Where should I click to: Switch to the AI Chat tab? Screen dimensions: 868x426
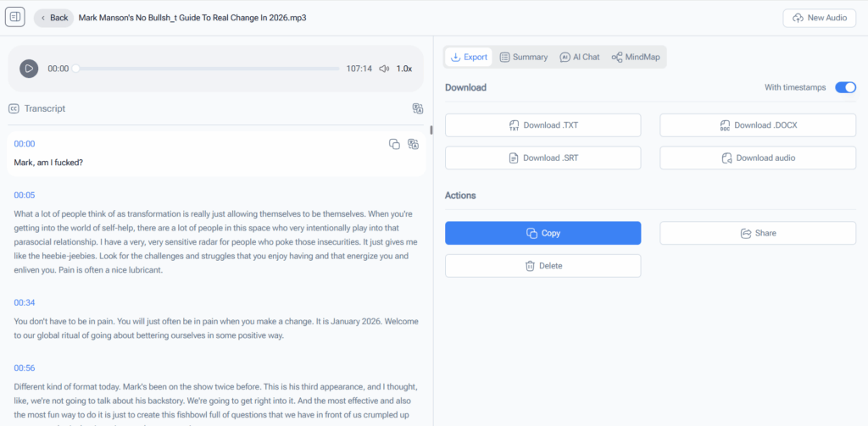[579, 57]
